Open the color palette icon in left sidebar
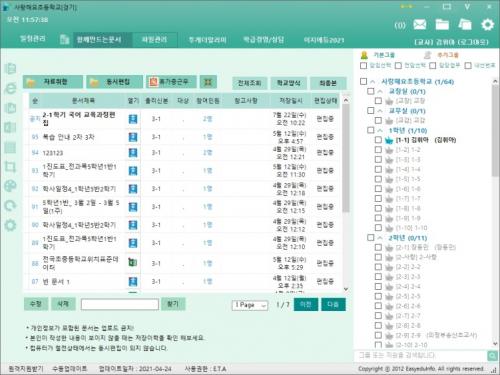 11,186
